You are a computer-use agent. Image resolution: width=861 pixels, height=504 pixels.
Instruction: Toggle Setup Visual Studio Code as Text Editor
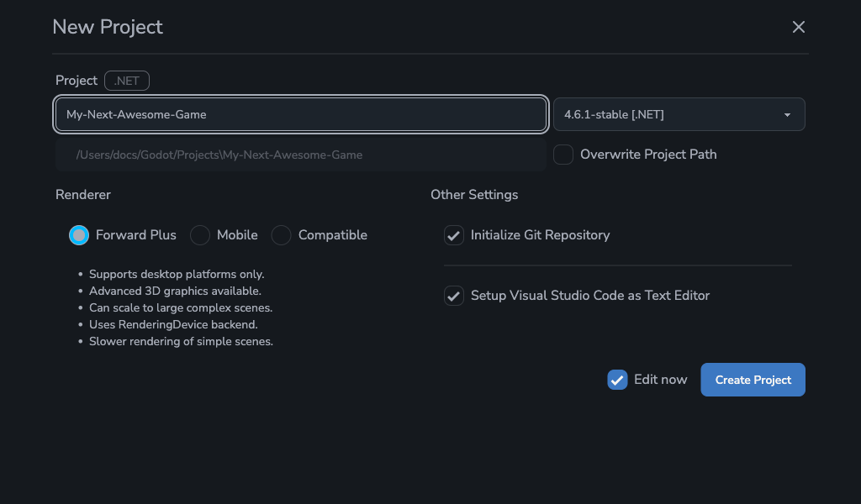(x=454, y=296)
